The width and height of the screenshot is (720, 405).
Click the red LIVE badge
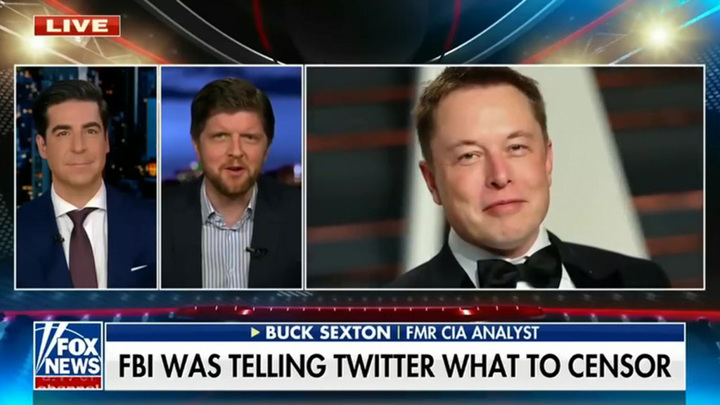pos(77,26)
